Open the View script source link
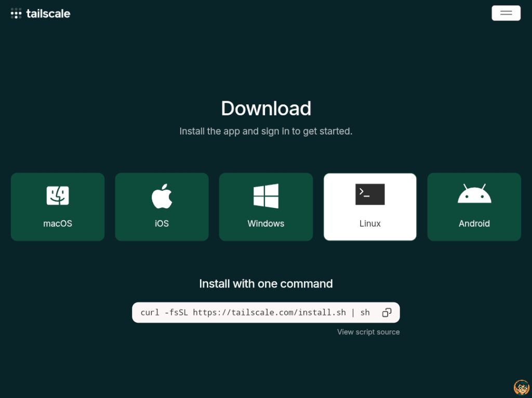The image size is (532, 398). [368, 332]
